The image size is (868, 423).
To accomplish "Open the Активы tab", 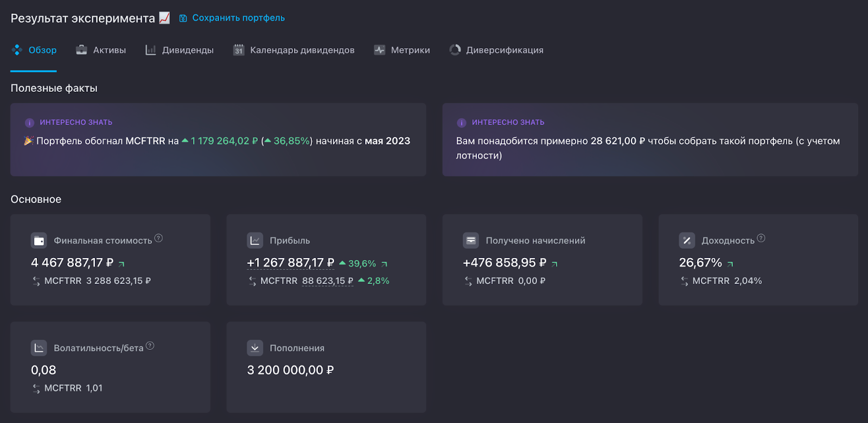I will (x=101, y=50).
